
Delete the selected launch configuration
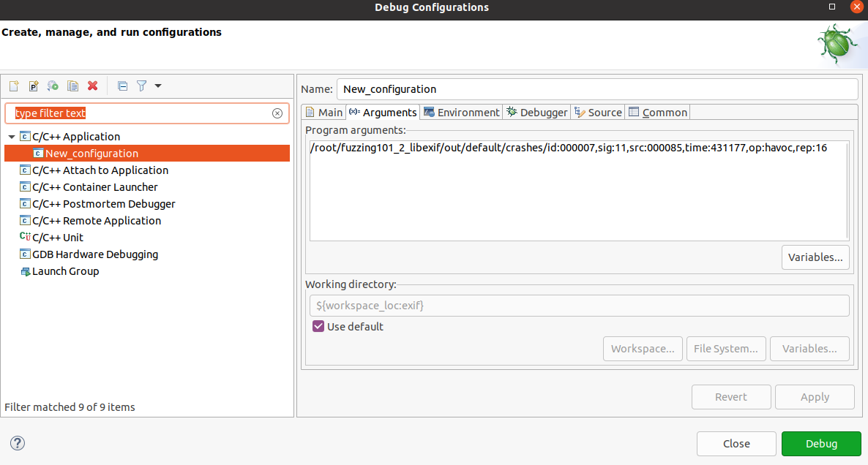click(x=91, y=86)
